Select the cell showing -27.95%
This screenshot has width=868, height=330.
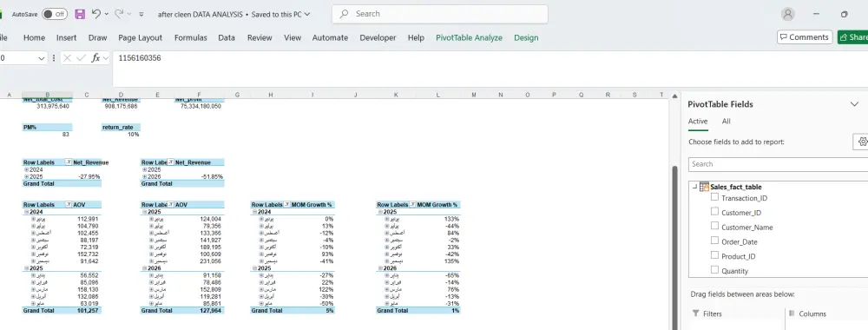pyautogui.click(x=87, y=176)
